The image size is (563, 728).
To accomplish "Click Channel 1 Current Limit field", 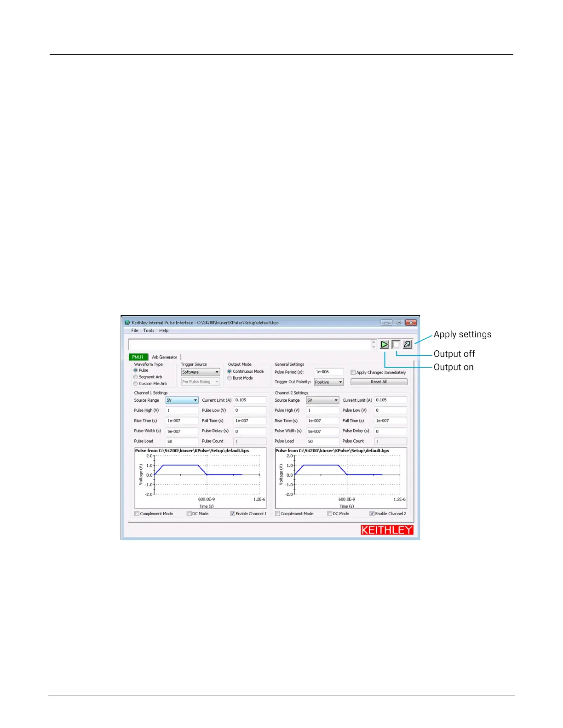I will pyautogui.click(x=250, y=400).
